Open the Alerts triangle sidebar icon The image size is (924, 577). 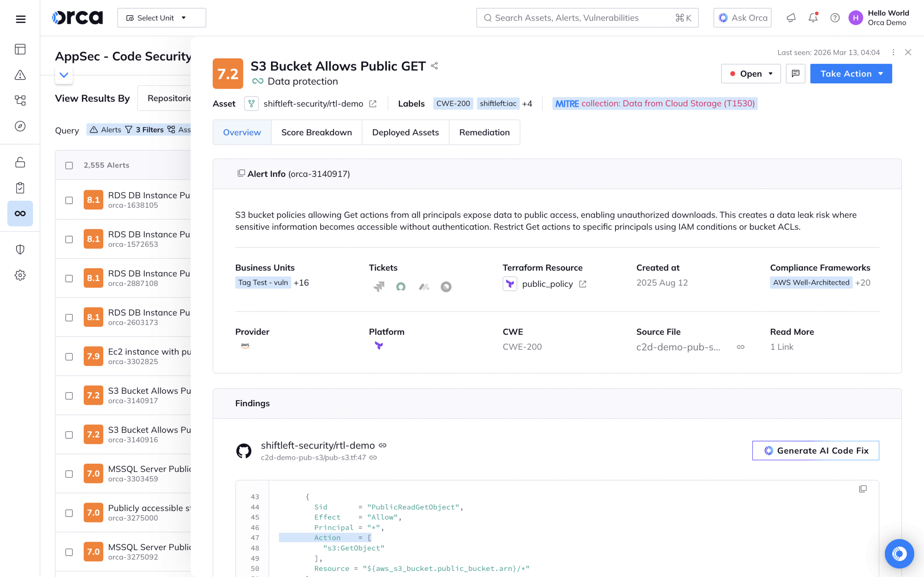20,75
